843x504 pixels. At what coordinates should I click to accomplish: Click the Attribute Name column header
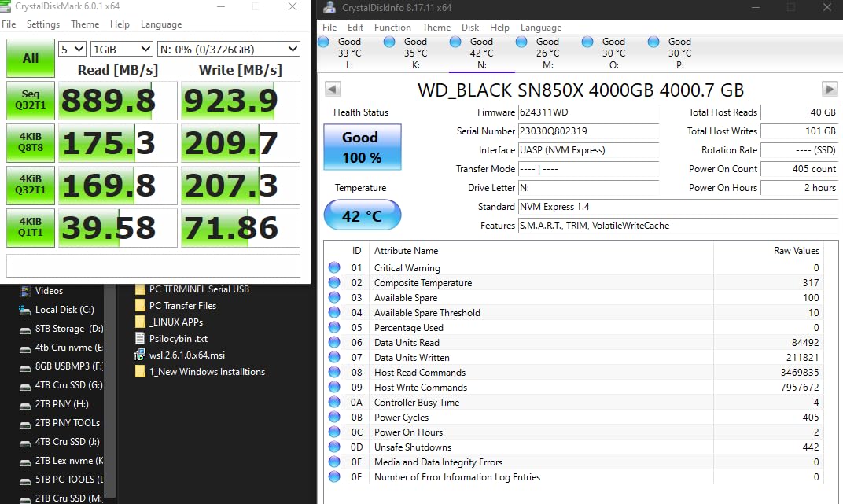[x=541, y=250]
